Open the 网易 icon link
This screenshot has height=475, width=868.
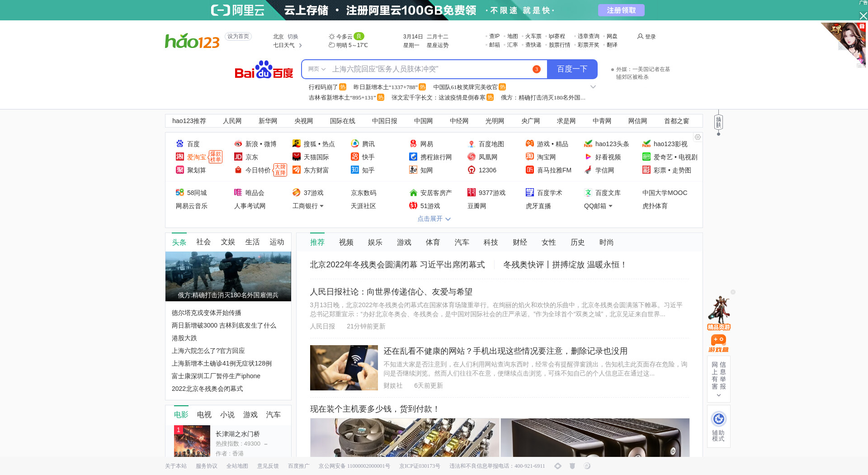[413, 144]
